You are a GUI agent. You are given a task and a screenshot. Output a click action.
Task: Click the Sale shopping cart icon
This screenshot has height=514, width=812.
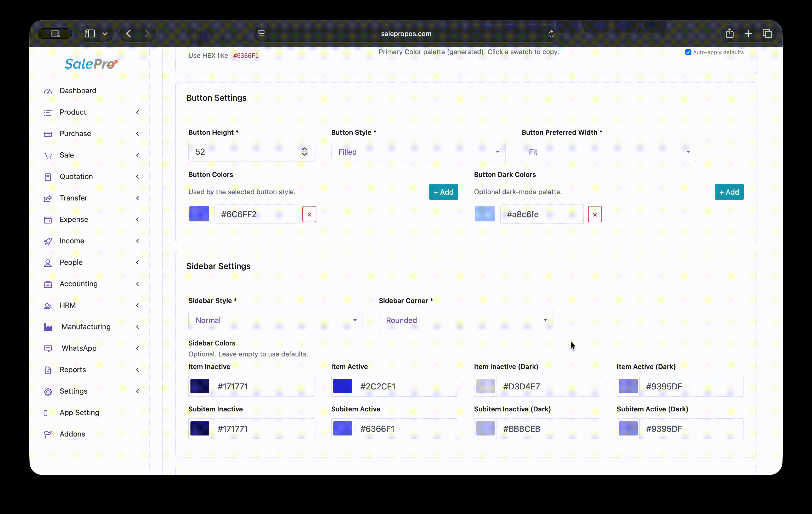tap(48, 155)
